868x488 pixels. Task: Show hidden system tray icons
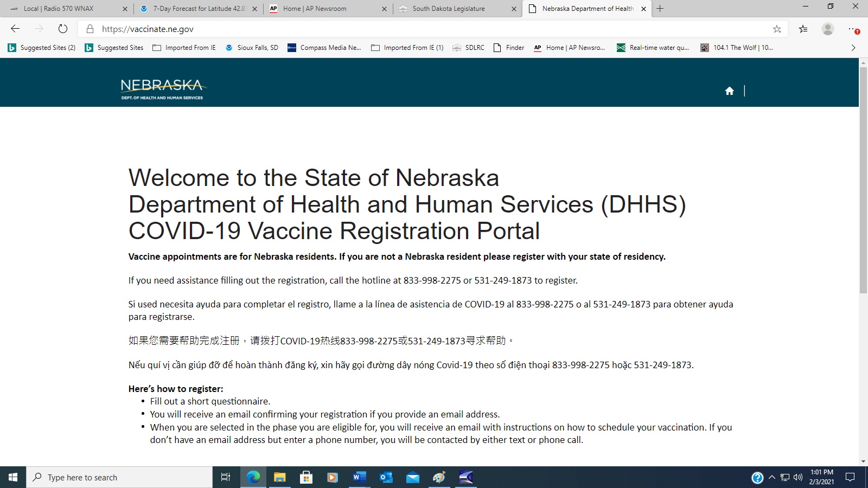pyautogui.click(x=771, y=477)
